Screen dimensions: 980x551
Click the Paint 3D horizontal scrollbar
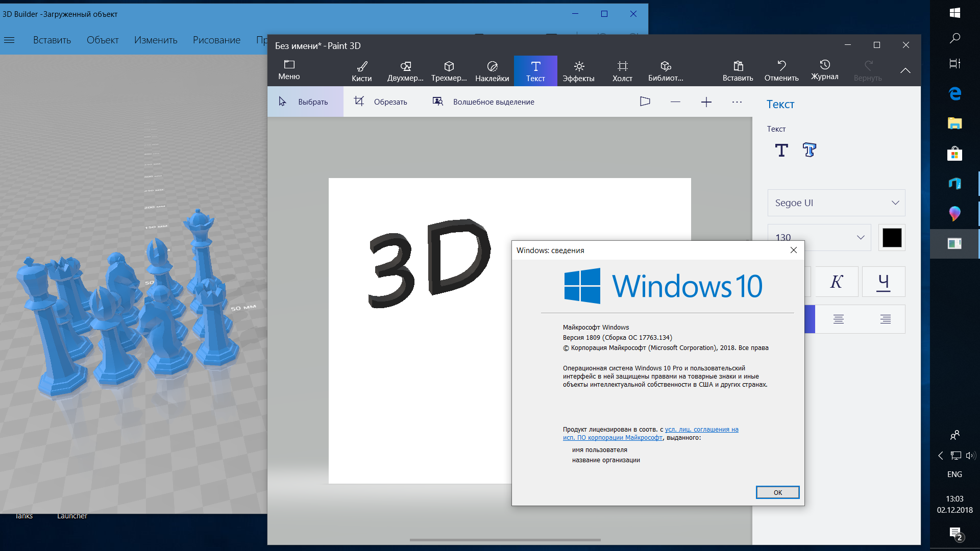pos(505,540)
